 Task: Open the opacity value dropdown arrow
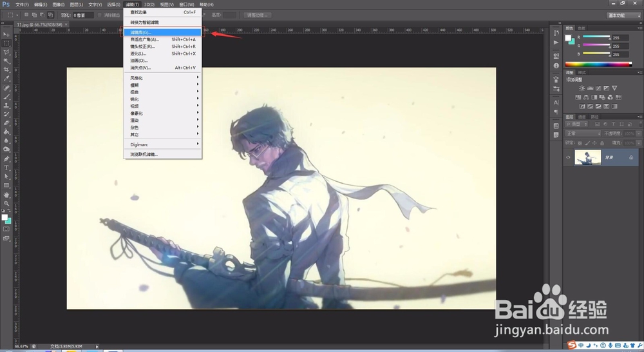click(x=639, y=133)
